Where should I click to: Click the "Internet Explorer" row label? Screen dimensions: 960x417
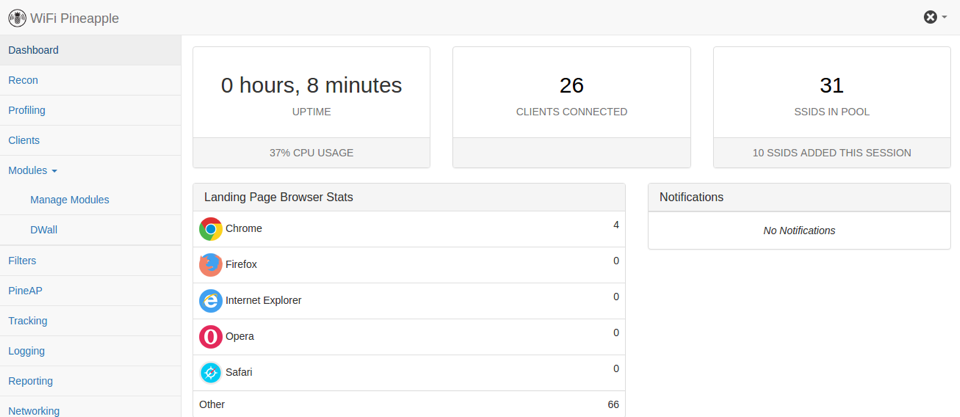(263, 301)
